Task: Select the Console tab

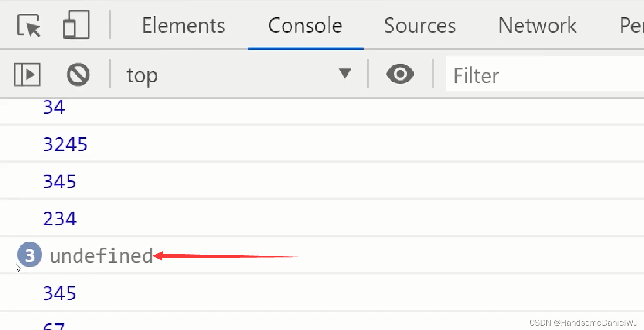Action: click(x=305, y=25)
